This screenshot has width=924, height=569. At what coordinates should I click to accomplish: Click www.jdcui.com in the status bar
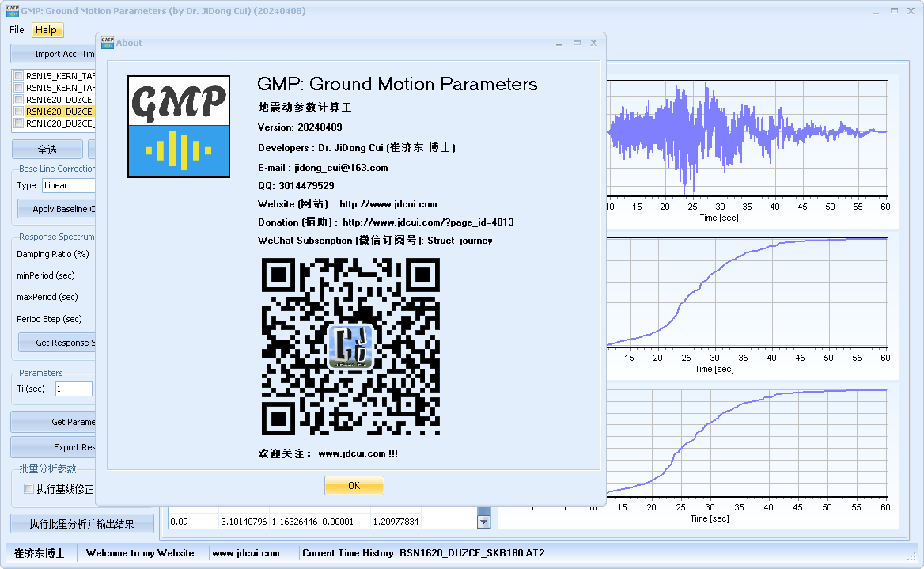(246, 553)
